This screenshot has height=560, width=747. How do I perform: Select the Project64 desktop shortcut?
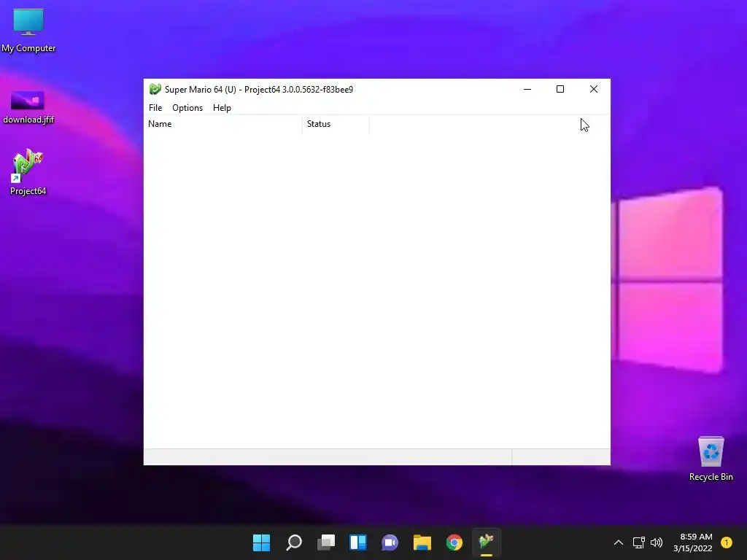point(28,172)
